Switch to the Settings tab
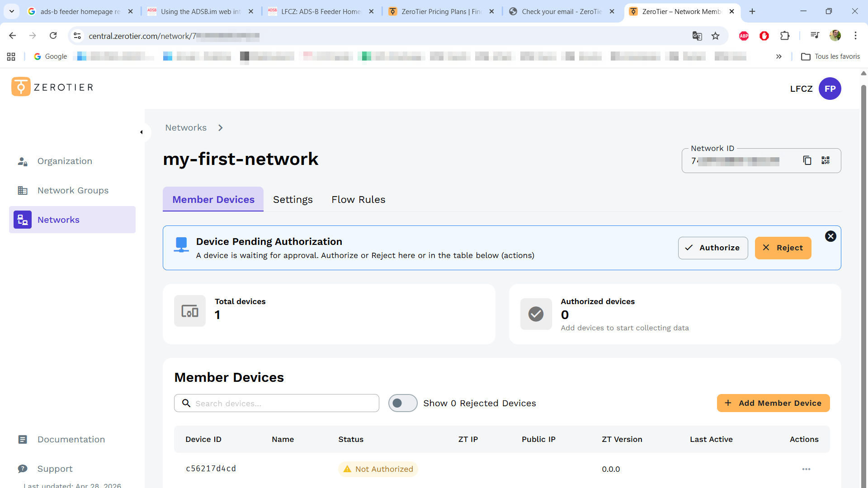868x488 pixels. (293, 199)
